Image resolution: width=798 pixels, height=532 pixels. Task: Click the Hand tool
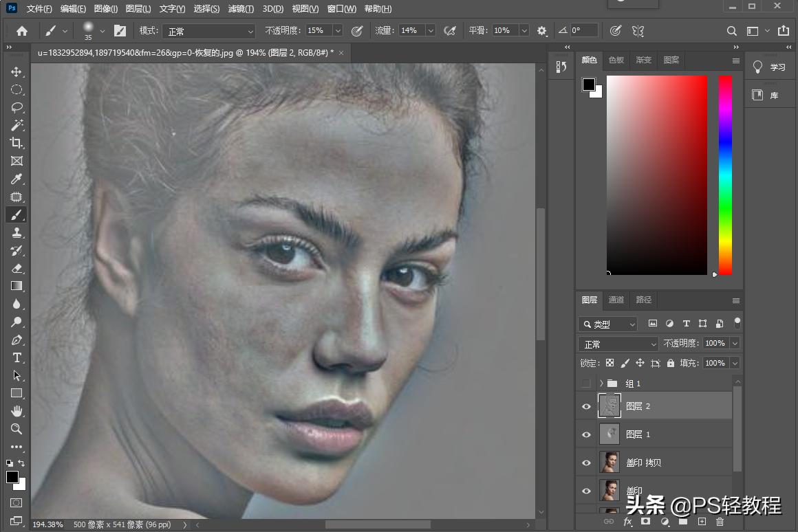(17, 411)
